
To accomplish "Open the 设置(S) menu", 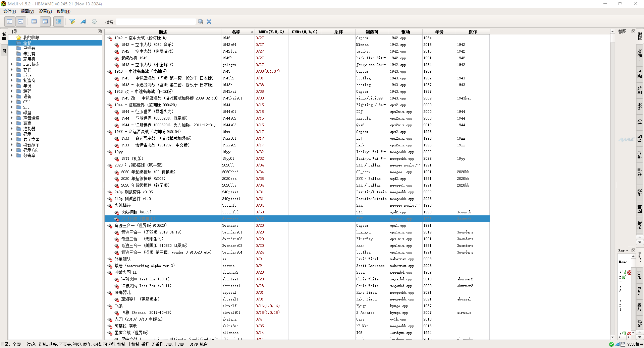I will [45, 11].
